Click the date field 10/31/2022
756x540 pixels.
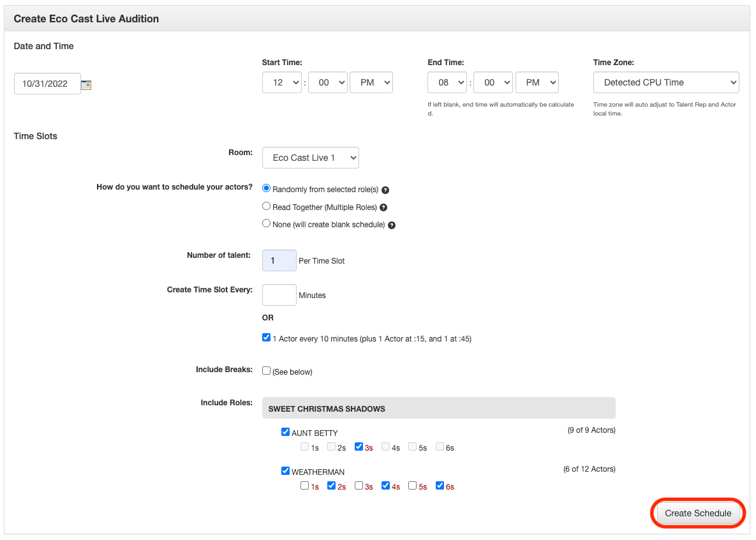(x=47, y=84)
